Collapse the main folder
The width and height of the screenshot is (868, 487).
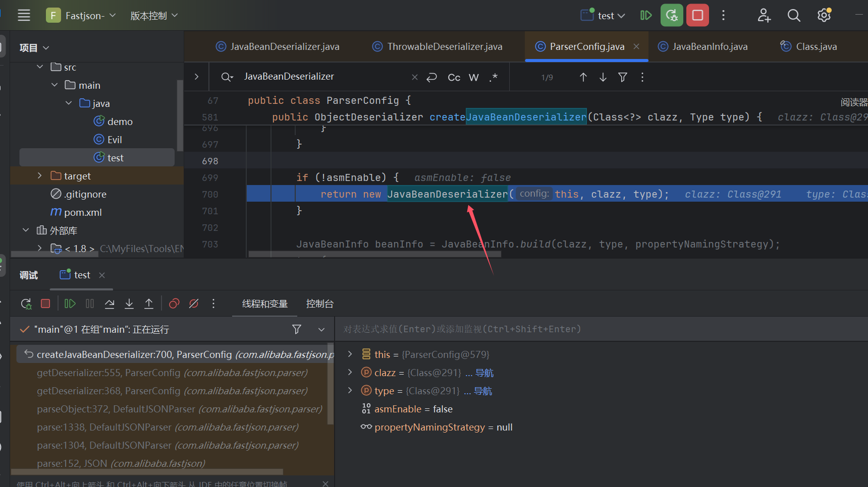tap(55, 85)
